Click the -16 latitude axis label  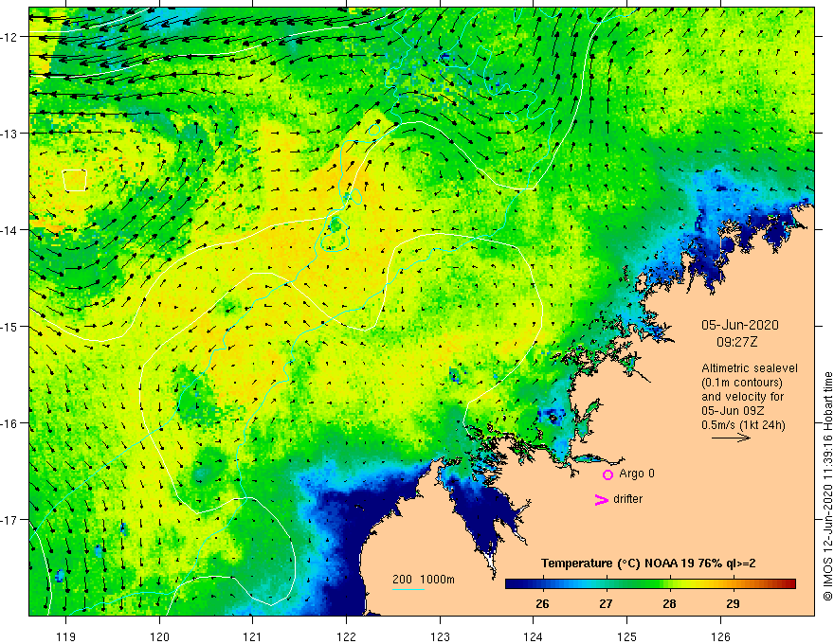(x=10, y=423)
